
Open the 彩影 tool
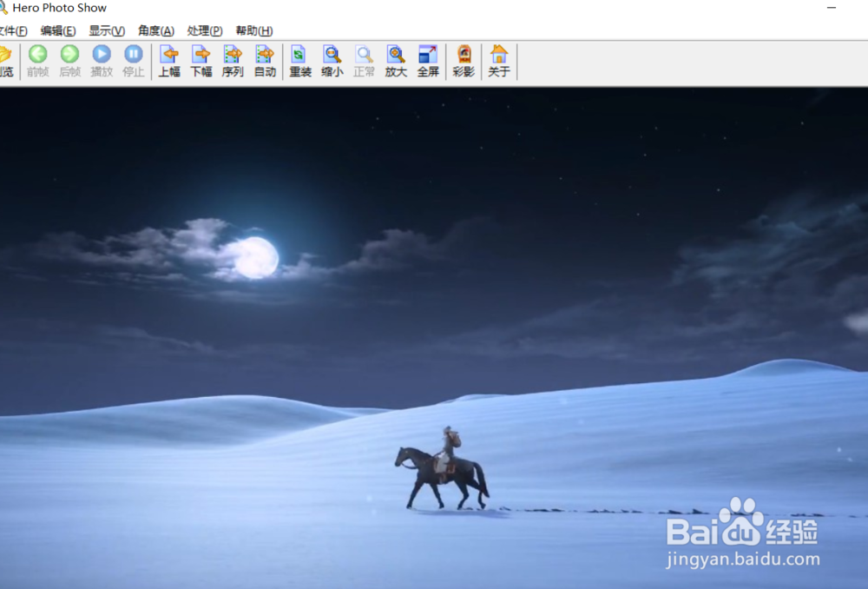[x=464, y=61]
